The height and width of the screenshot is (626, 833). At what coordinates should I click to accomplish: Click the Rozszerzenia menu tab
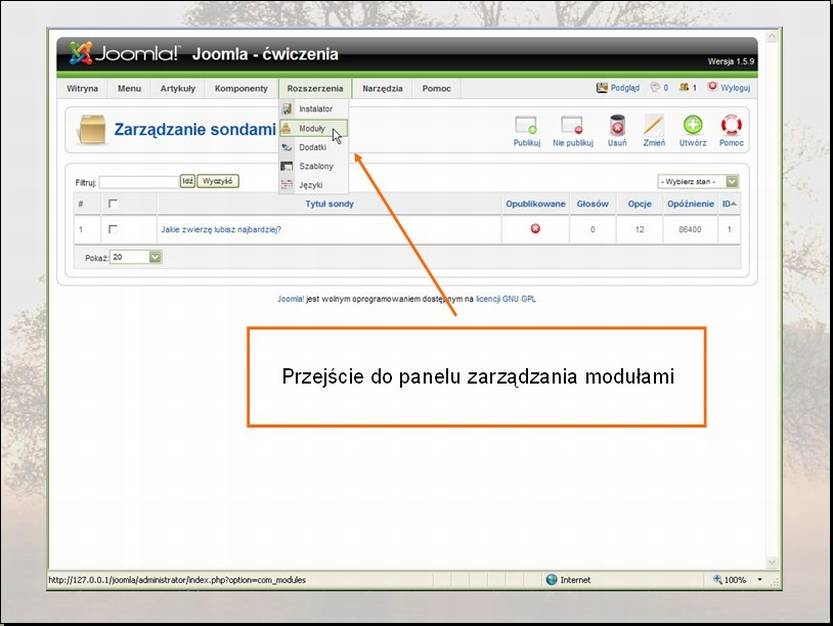(315, 88)
